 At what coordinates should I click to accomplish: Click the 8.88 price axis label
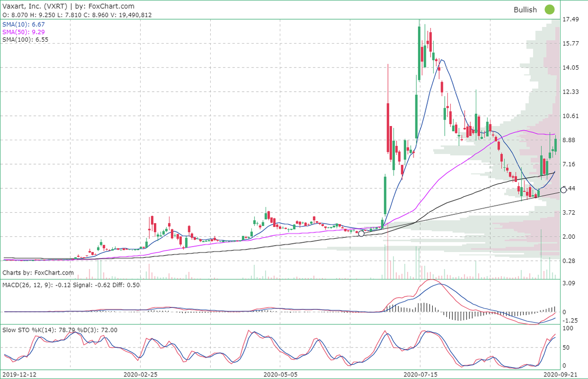click(x=570, y=140)
